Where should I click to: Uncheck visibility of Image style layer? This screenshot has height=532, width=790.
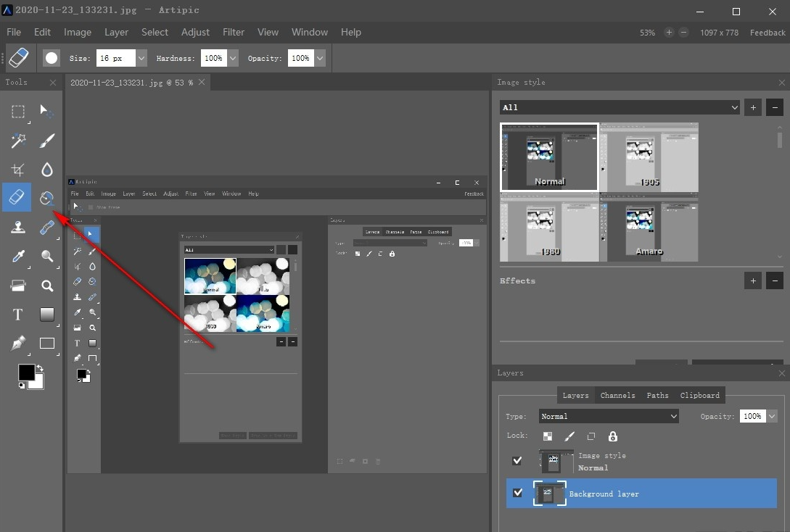pyautogui.click(x=517, y=460)
